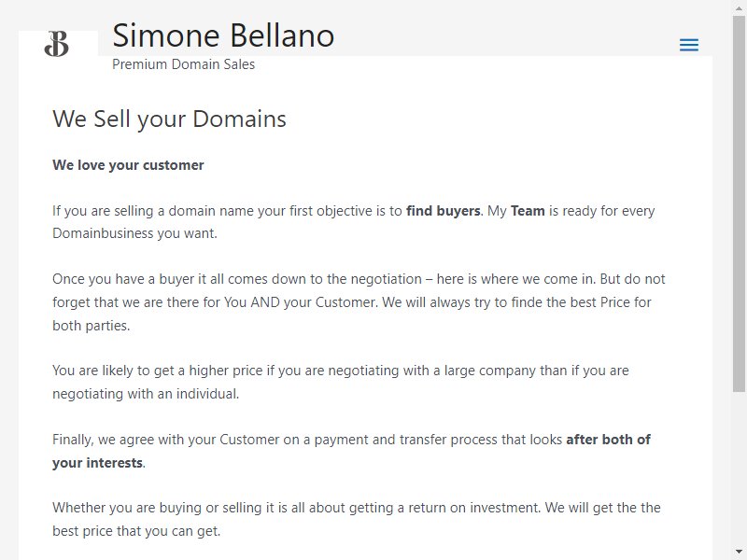
Task: Click the bold 'We love your customer' text
Action: pos(128,165)
